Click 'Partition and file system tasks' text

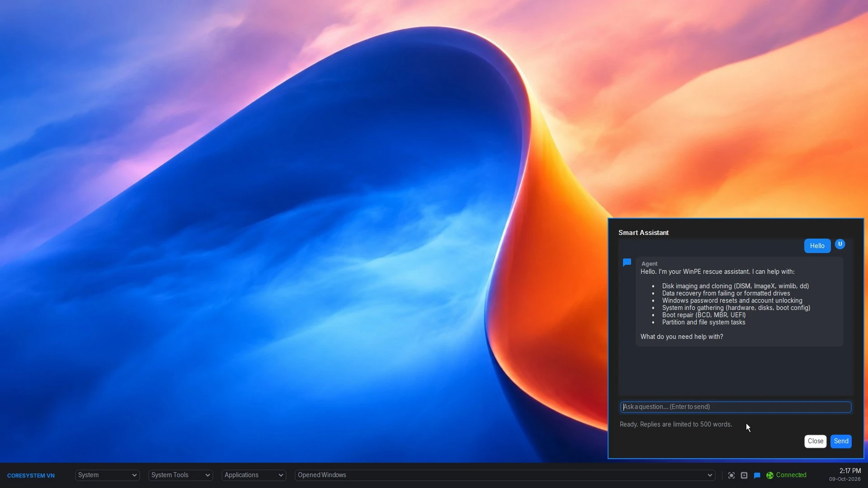coord(704,322)
